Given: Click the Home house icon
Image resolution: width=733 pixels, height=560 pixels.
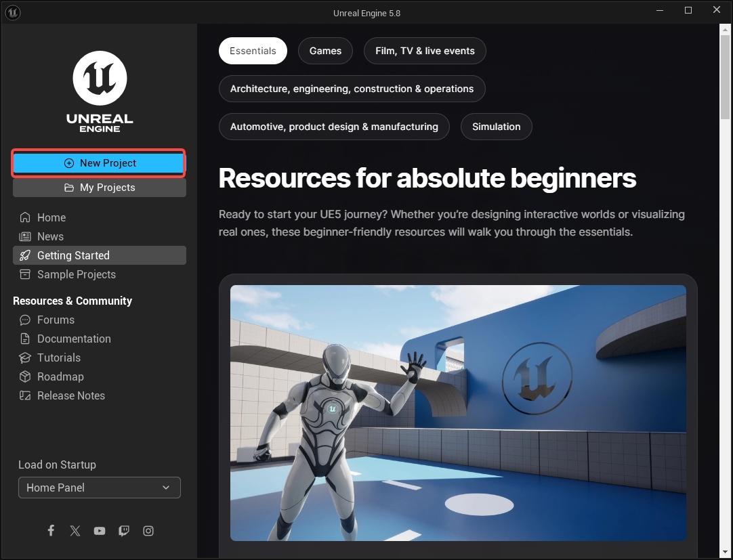Looking at the screenshot, I should point(25,217).
